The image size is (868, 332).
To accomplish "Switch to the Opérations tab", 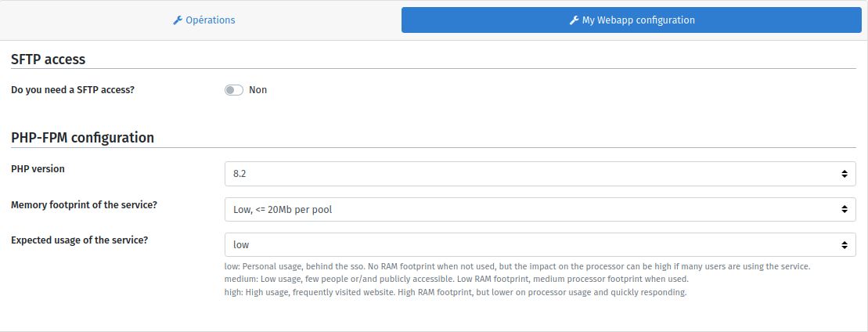I will (203, 20).
